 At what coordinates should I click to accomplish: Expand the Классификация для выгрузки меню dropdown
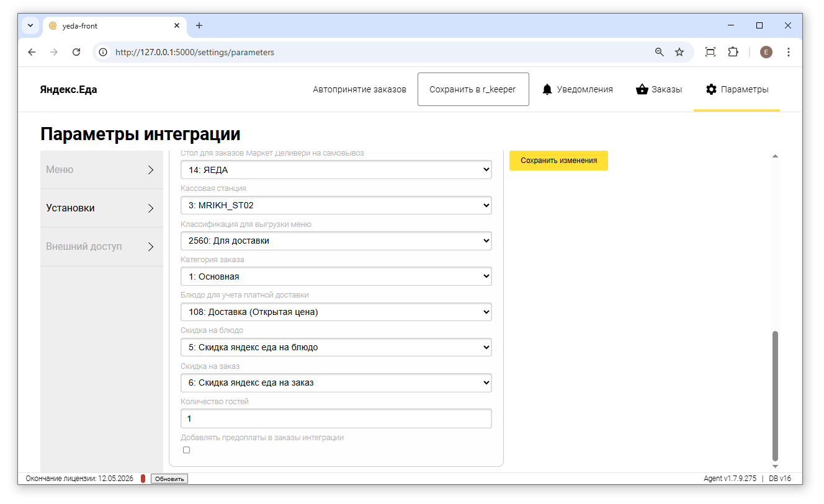point(336,241)
